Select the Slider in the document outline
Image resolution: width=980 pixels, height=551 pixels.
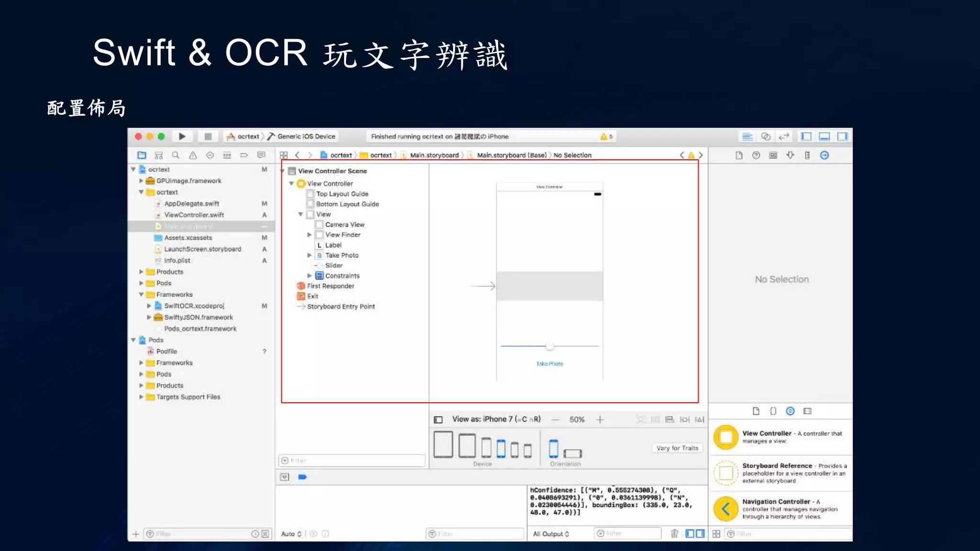[334, 265]
